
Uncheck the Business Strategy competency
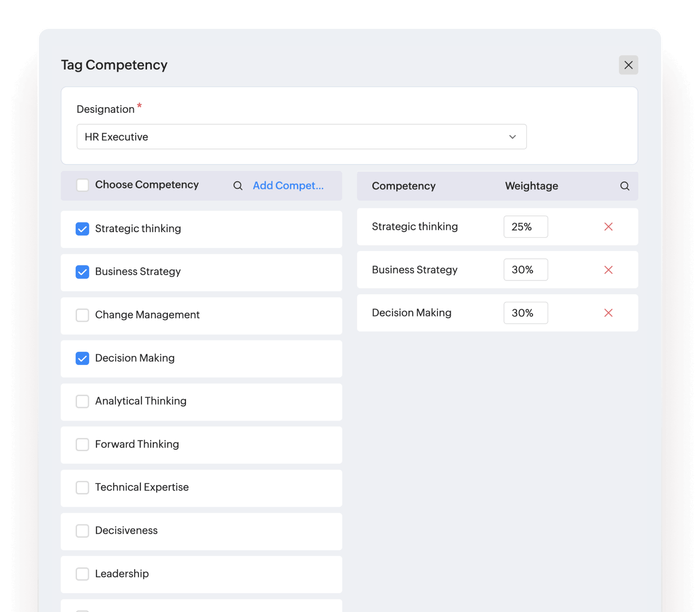[x=82, y=272]
